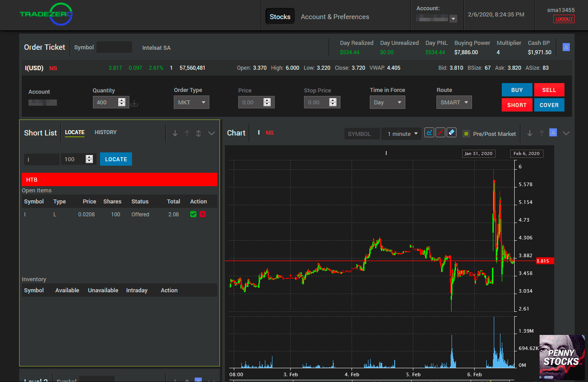Toggle the Pre/Post Market checkbox
This screenshot has height=382, width=588.
(x=466, y=133)
